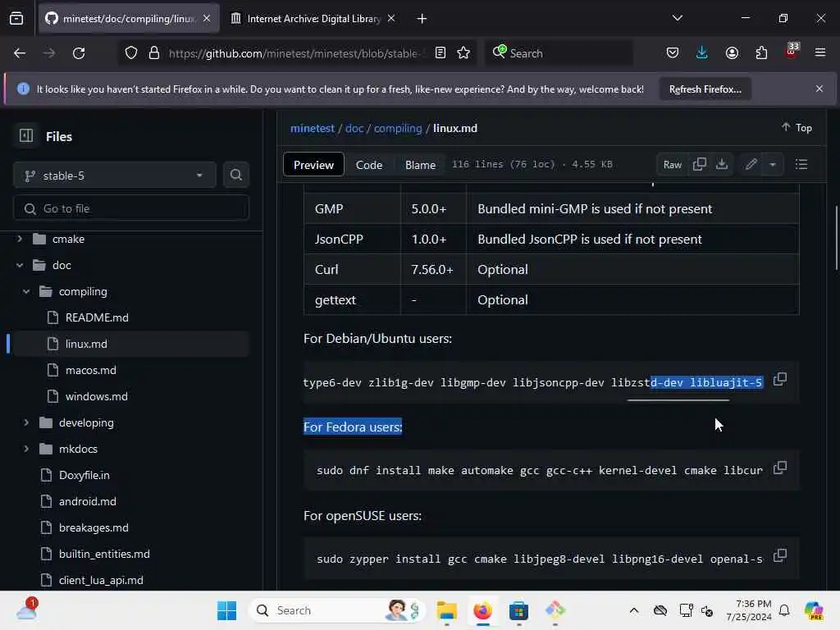Open Windows Start menu
The image size is (840, 630).
tap(226, 610)
